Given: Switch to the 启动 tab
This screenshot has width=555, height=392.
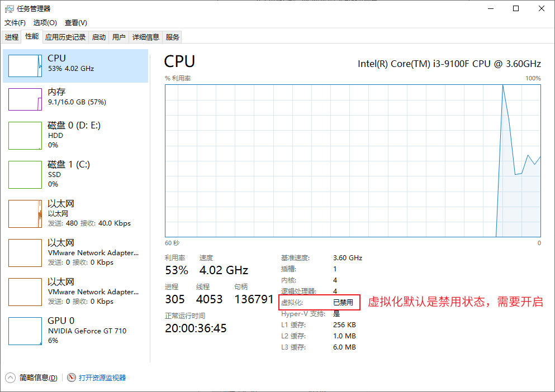Looking at the screenshot, I should [99, 37].
